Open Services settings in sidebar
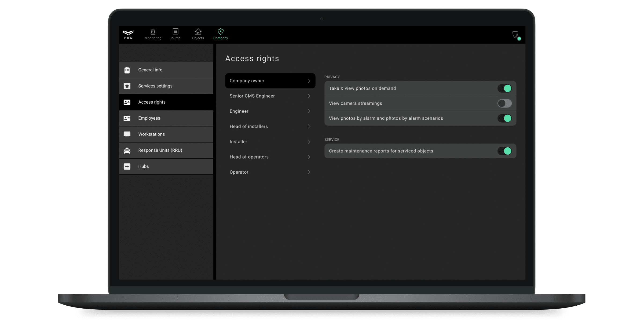This screenshot has width=644, height=322. tap(166, 86)
